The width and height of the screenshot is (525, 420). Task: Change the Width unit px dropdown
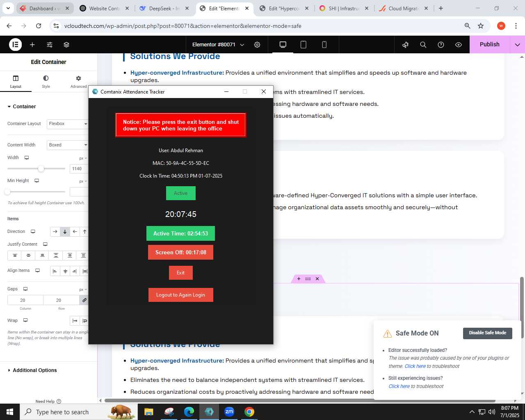pos(83,158)
